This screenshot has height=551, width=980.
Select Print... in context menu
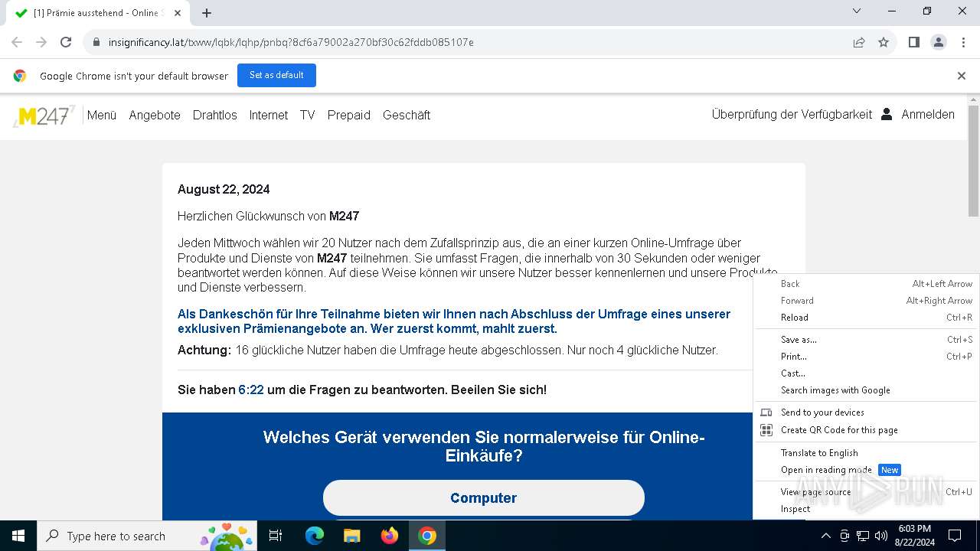(x=866, y=357)
